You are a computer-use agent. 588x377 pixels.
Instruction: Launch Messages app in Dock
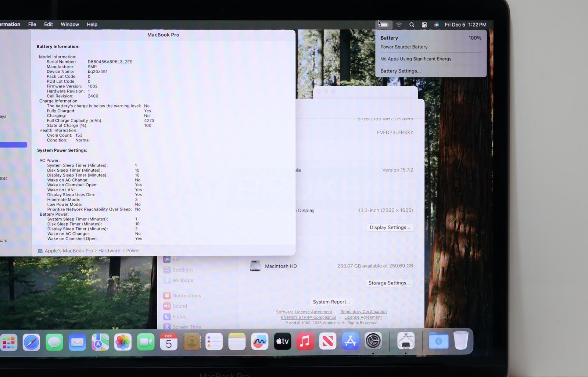pos(54,342)
